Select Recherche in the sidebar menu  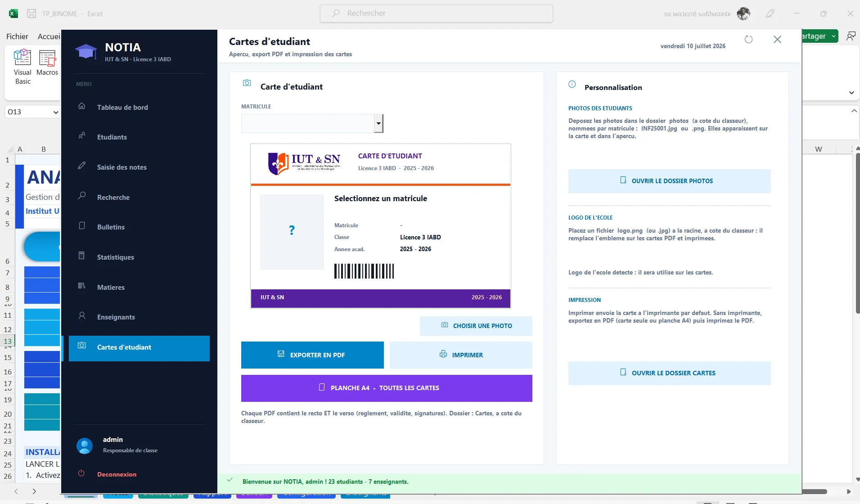click(x=139, y=197)
